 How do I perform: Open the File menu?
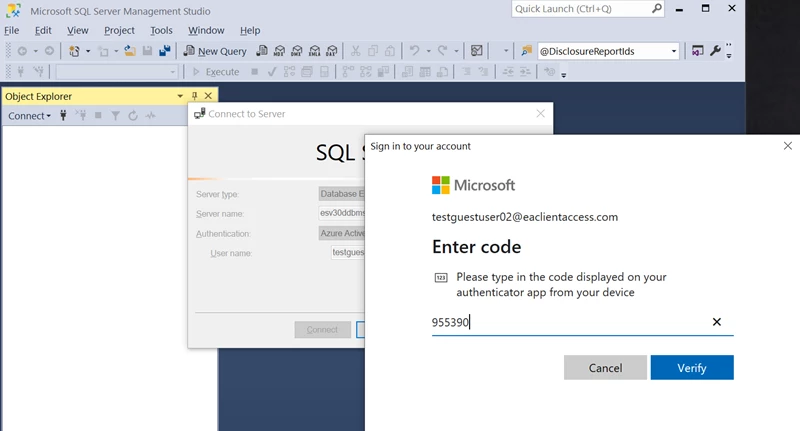(12, 31)
